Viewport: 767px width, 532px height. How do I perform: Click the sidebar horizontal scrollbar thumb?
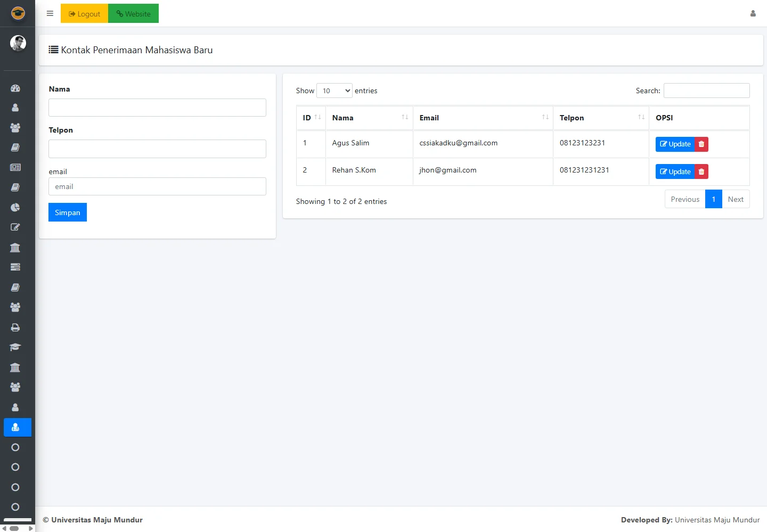click(14, 528)
